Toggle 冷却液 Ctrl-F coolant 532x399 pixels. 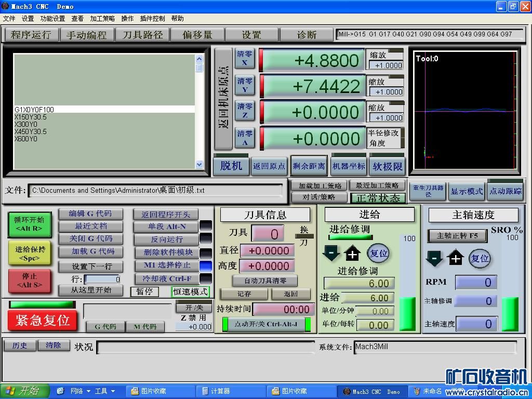(166, 278)
